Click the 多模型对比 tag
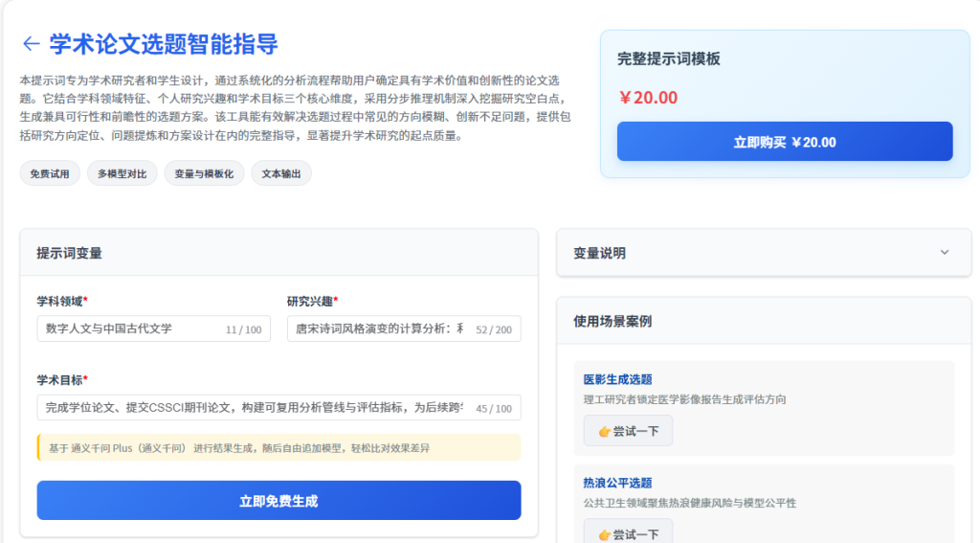 click(122, 173)
